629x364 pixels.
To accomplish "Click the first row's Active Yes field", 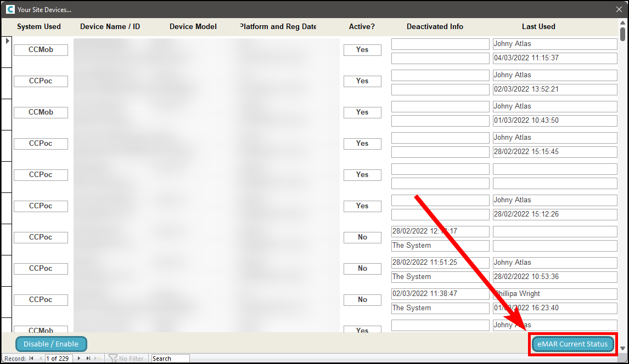I will (362, 50).
